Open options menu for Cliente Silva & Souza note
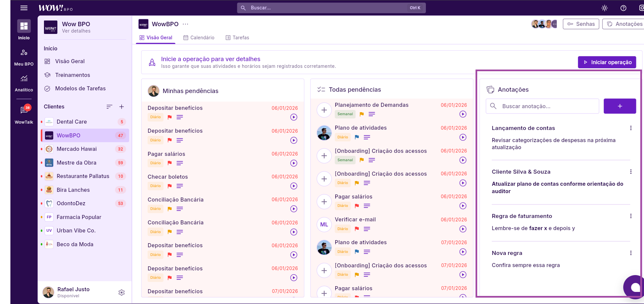Viewport: 644px width, 304px height. coord(631,172)
